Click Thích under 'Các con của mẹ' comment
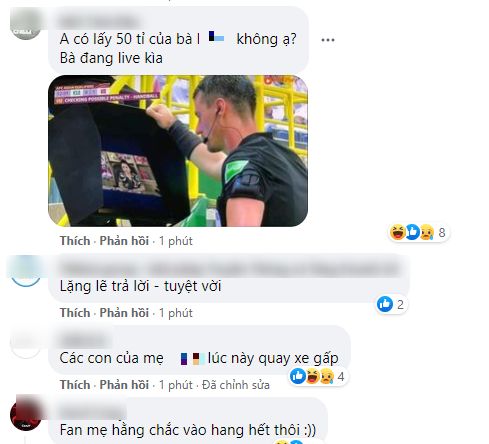 [75, 385]
